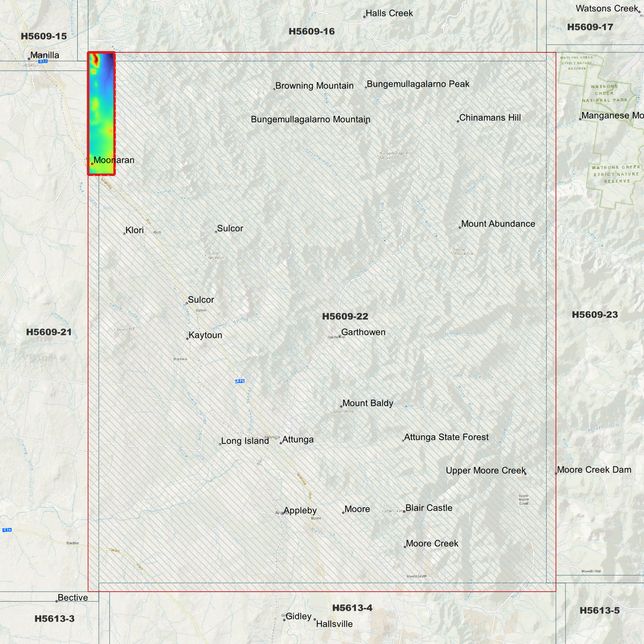Click the Upper Moore Creek label

point(486,471)
